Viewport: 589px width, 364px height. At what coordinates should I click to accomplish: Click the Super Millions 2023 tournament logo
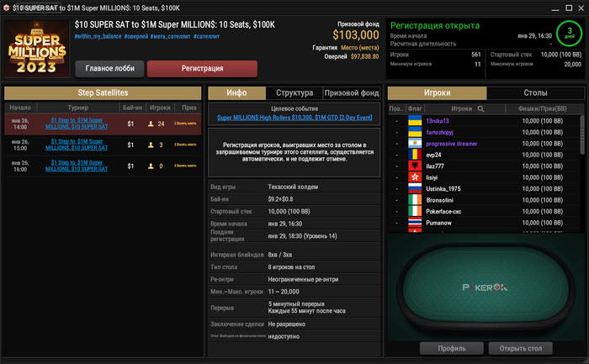pyautogui.click(x=37, y=49)
